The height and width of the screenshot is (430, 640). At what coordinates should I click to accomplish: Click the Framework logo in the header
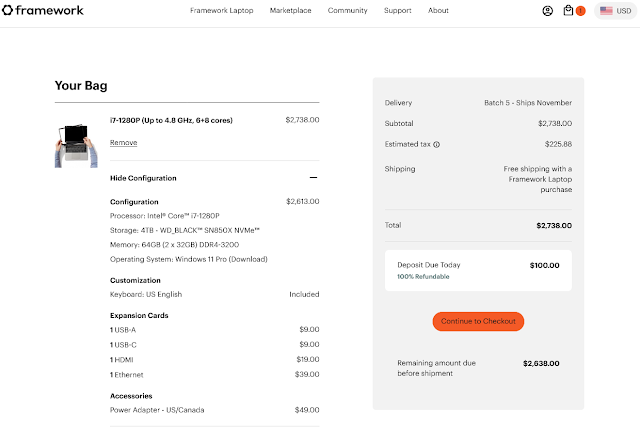tap(43, 11)
